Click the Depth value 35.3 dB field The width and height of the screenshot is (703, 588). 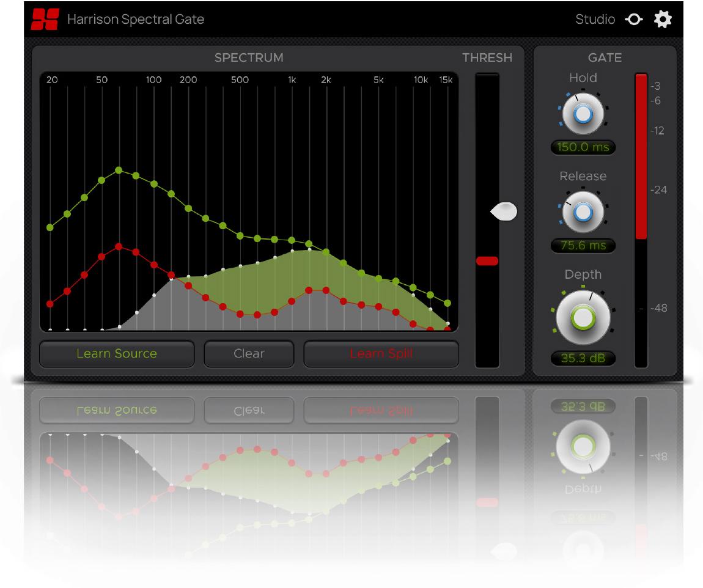583,358
